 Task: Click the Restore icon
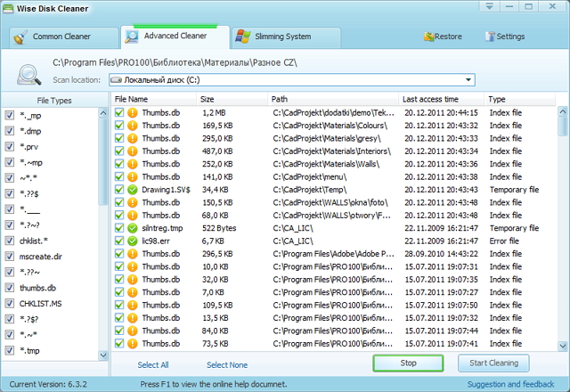(429, 37)
